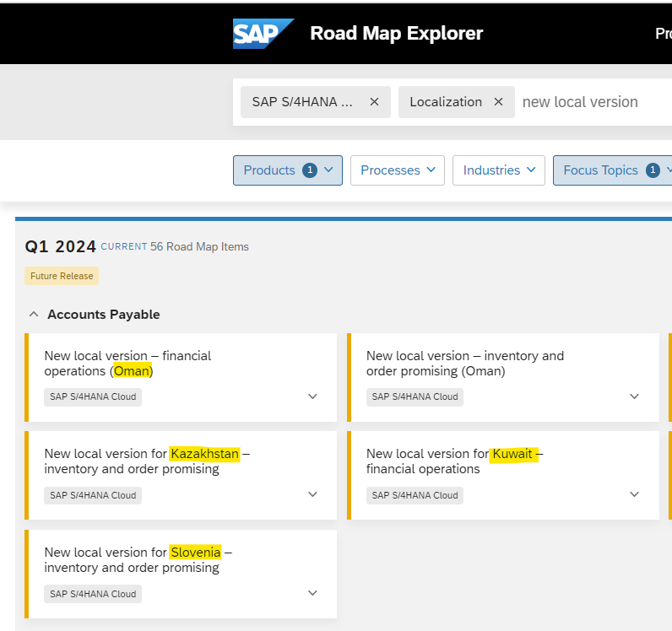Screen dimensions: 672x631
Task: Open the Products filter dropdown
Action: click(288, 170)
